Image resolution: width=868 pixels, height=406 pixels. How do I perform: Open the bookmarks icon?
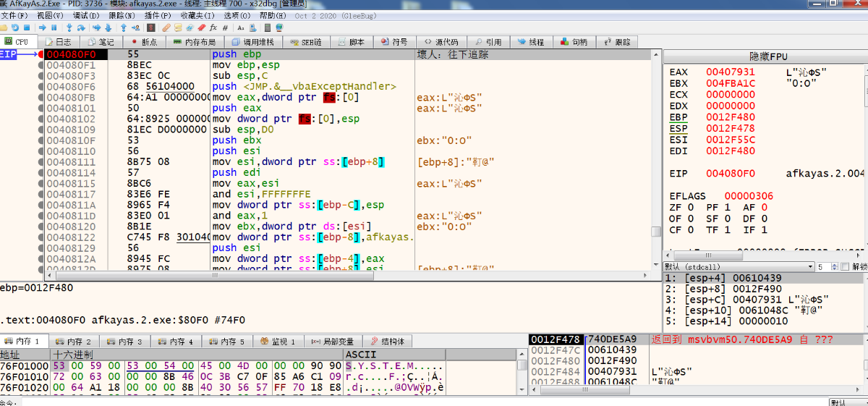201,28
